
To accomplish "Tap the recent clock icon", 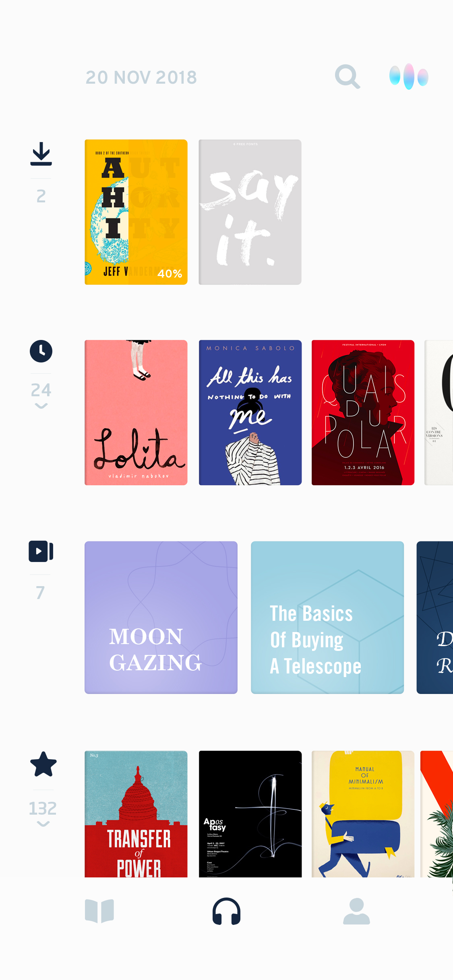I will 41,351.
